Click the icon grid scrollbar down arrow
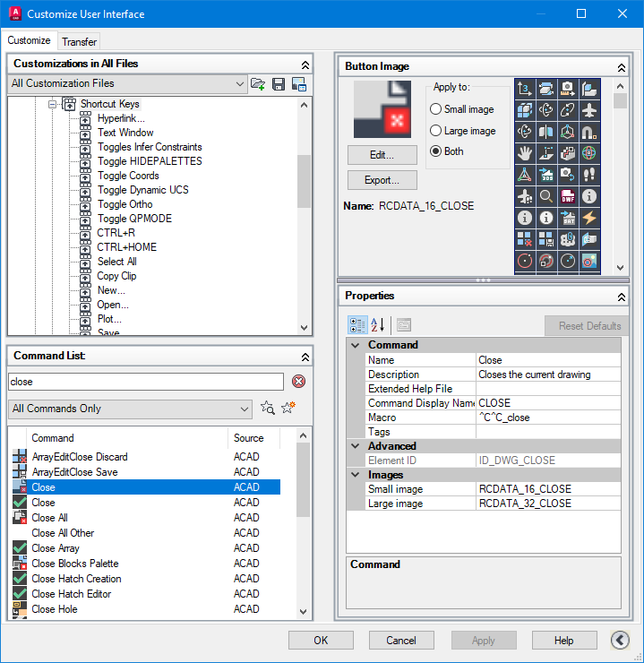Viewport: 644px width, 663px height. pos(620,268)
